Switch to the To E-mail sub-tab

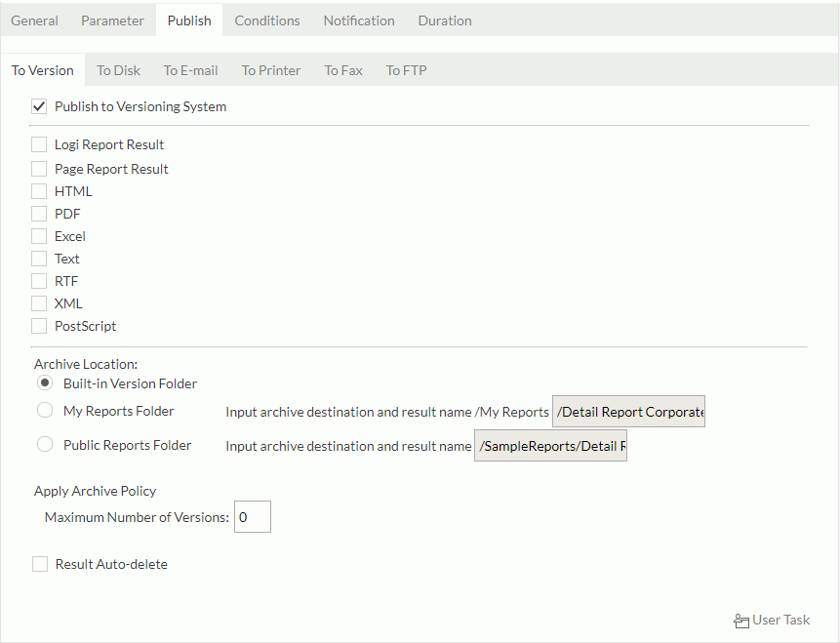[190, 69]
